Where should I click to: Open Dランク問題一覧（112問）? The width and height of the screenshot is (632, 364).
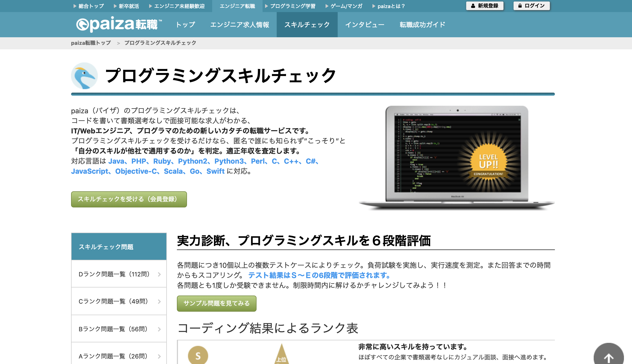point(119,274)
